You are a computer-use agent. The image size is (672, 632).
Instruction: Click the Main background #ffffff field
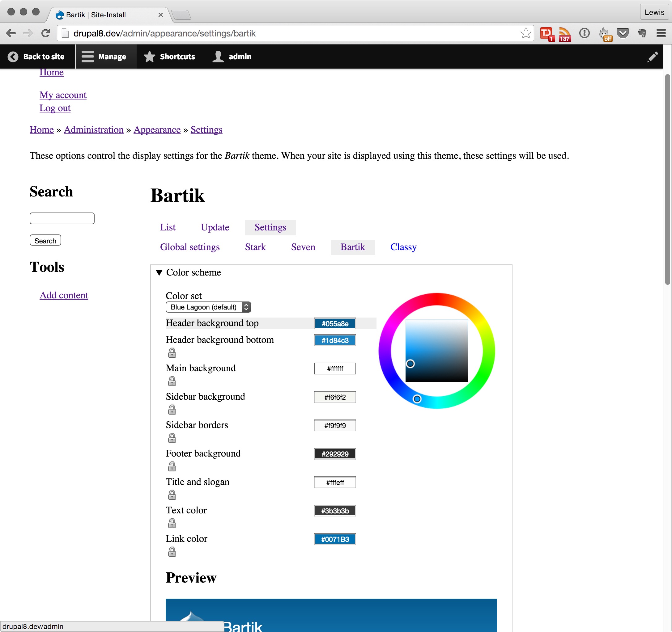click(335, 369)
